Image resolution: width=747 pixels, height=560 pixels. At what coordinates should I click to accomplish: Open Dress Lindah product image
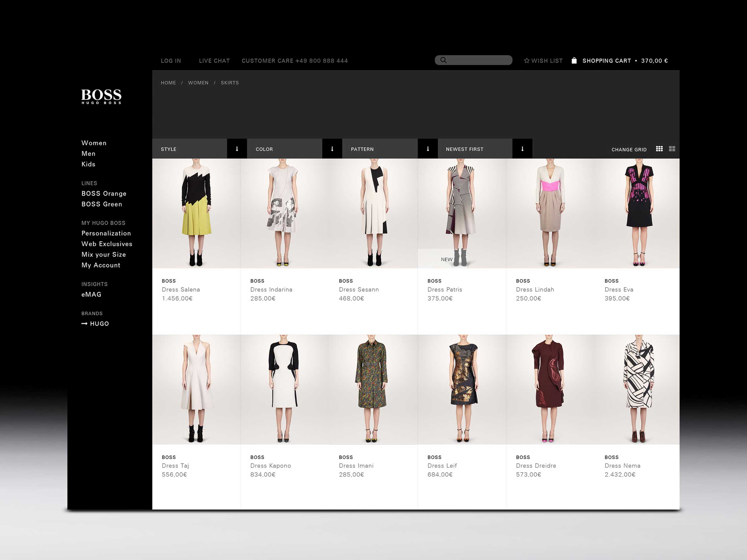pos(550,213)
